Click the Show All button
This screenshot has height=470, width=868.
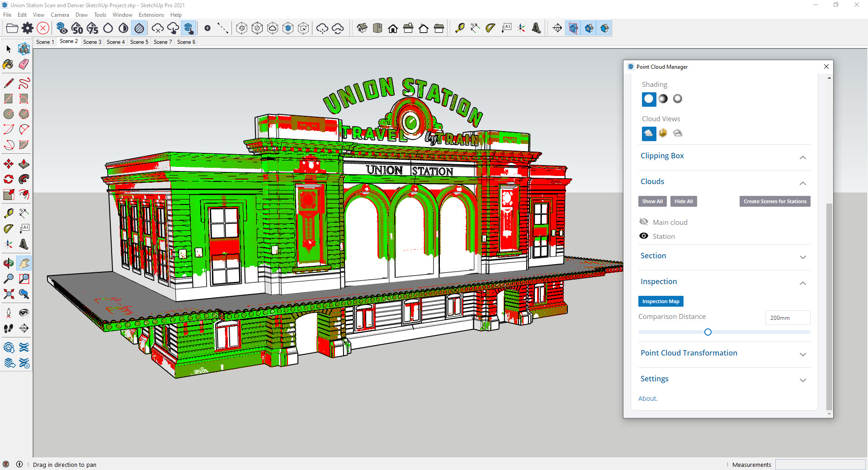coord(652,201)
